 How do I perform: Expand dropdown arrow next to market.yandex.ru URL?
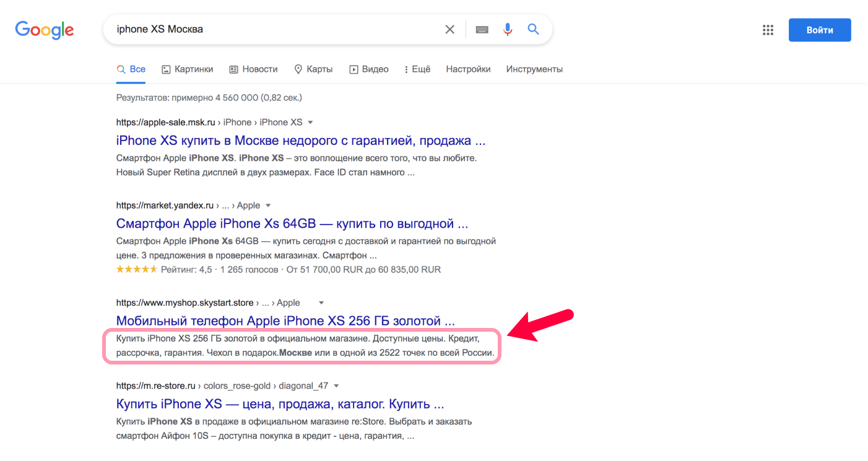[x=268, y=205]
